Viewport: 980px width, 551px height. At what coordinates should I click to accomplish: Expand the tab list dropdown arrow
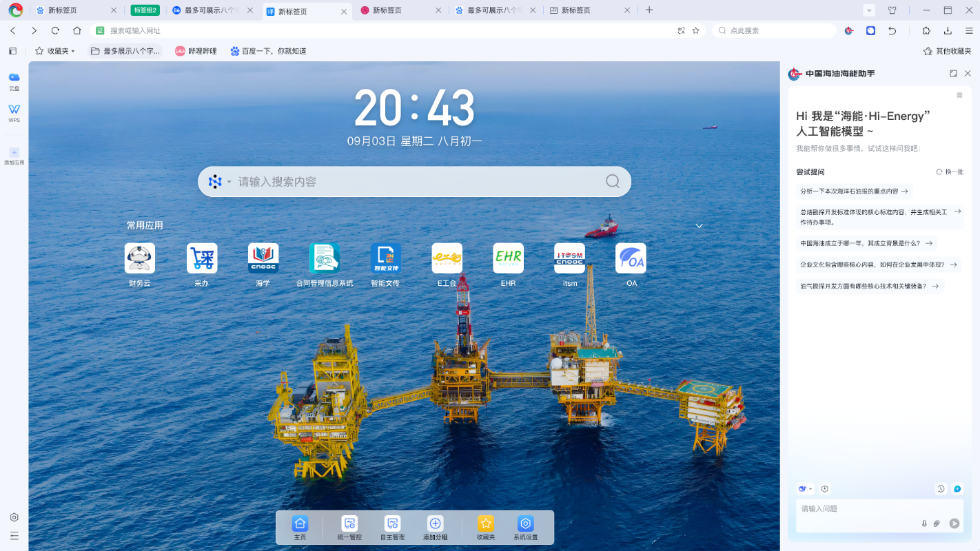pos(869,10)
